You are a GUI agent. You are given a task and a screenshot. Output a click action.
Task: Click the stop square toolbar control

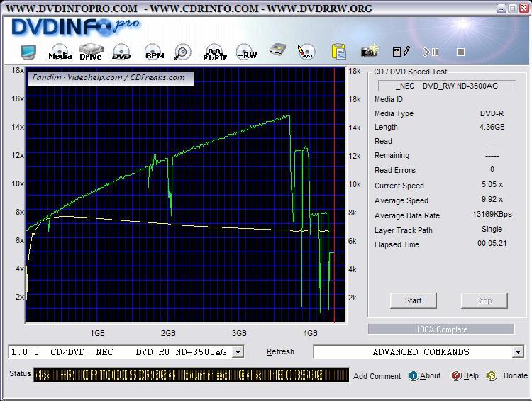(x=460, y=52)
